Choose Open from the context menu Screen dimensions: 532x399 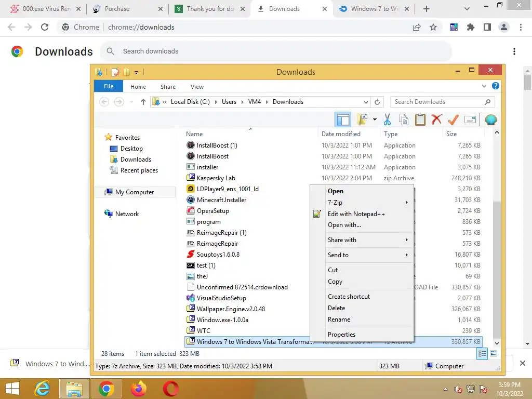click(362, 191)
